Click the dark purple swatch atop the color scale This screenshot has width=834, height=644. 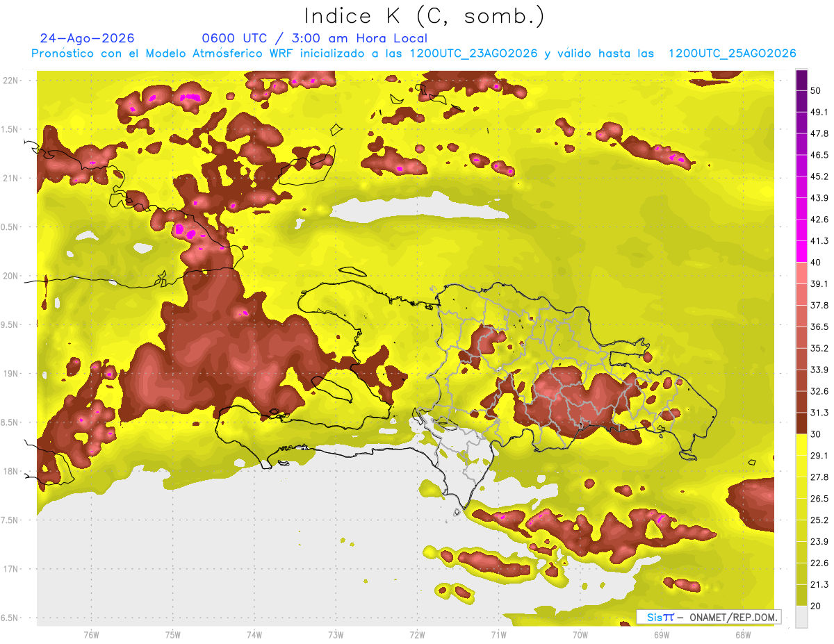click(x=801, y=80)
